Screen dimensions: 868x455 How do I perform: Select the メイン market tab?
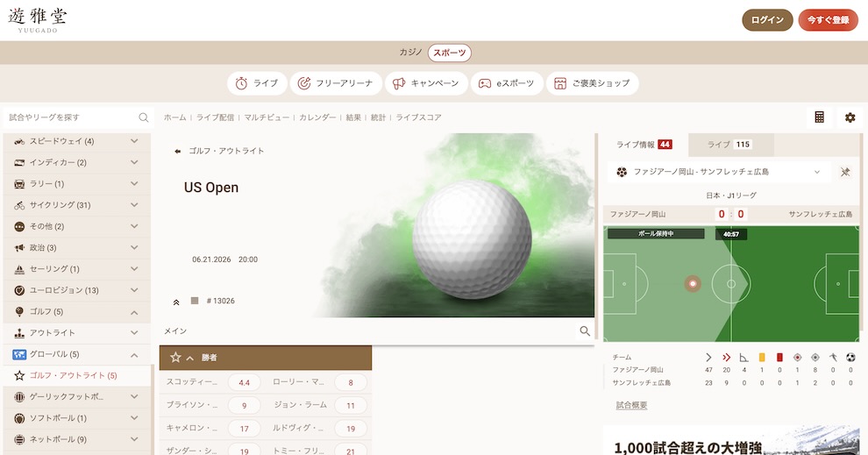click(x=175, y=331)
